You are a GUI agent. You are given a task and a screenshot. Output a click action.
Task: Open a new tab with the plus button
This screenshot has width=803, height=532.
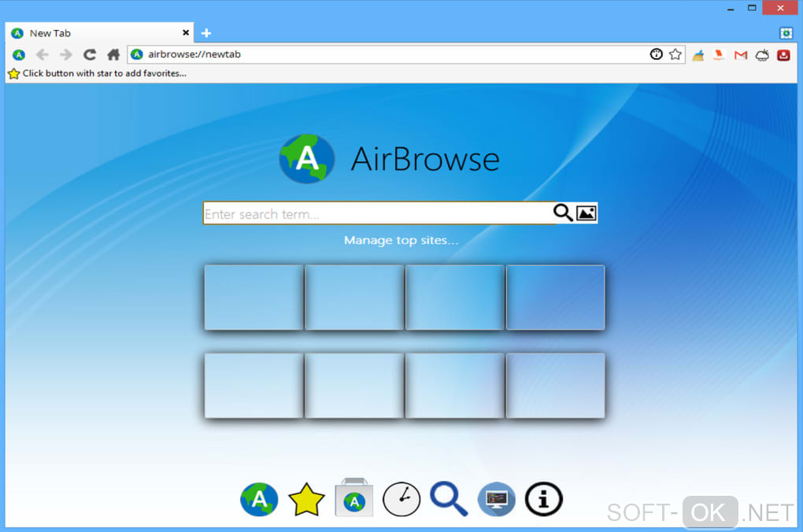[x=206, y=33]
